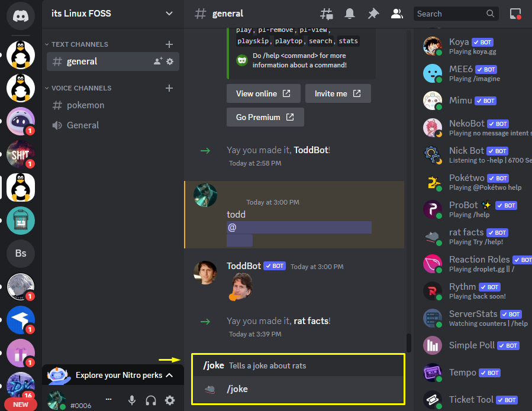Create a new voice channel
532x411 pixels.
click(x=169, y=88)
